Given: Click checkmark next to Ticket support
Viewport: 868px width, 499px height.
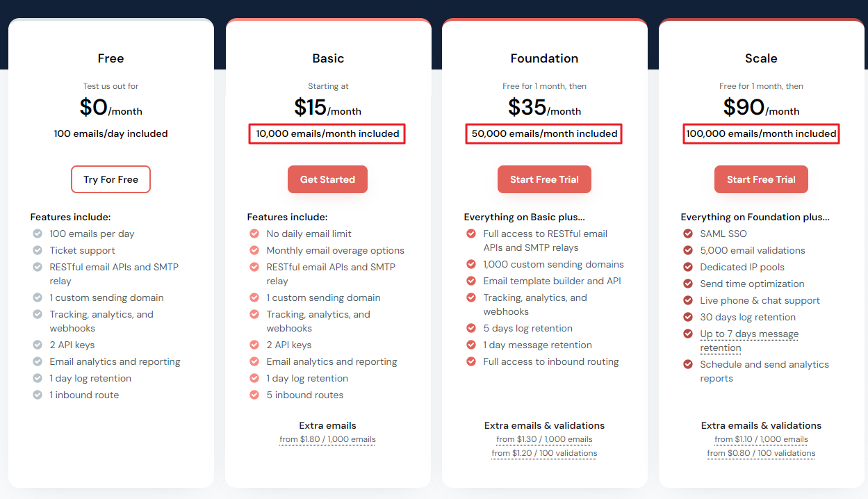Looking at the screenshot, I should click(x=38, y=250).
